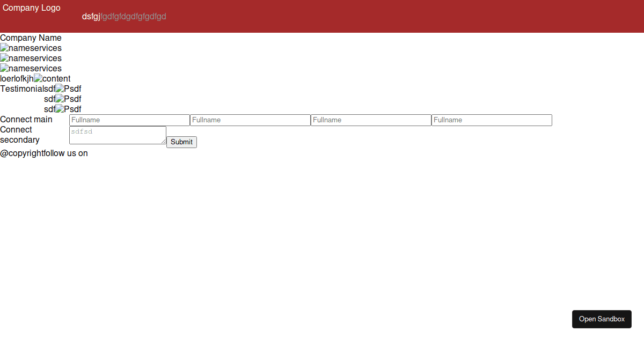
Task: Click the first Fullname input field
Action: click(x=129, y=120)
